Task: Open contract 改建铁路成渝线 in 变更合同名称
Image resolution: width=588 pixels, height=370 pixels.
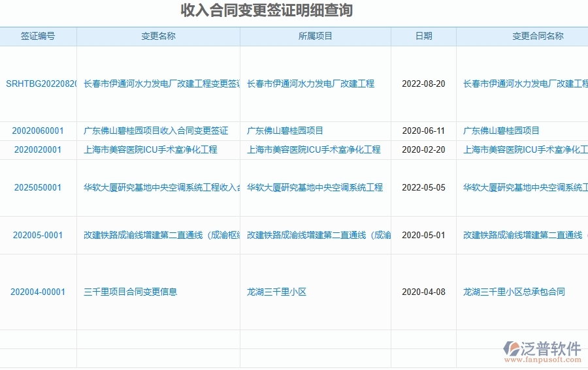Action: tap(525, 235)
